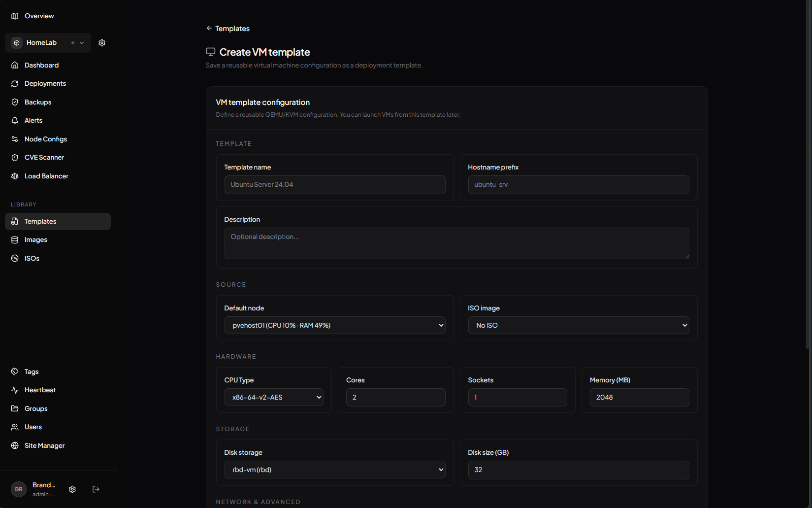Open the Overview link
Screen dimensions: 812x508
39,16
